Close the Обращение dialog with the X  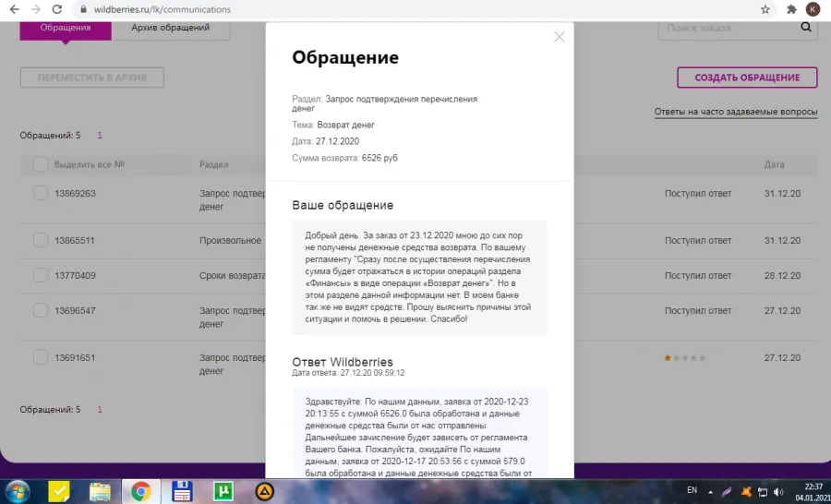(x=560, y=37)
